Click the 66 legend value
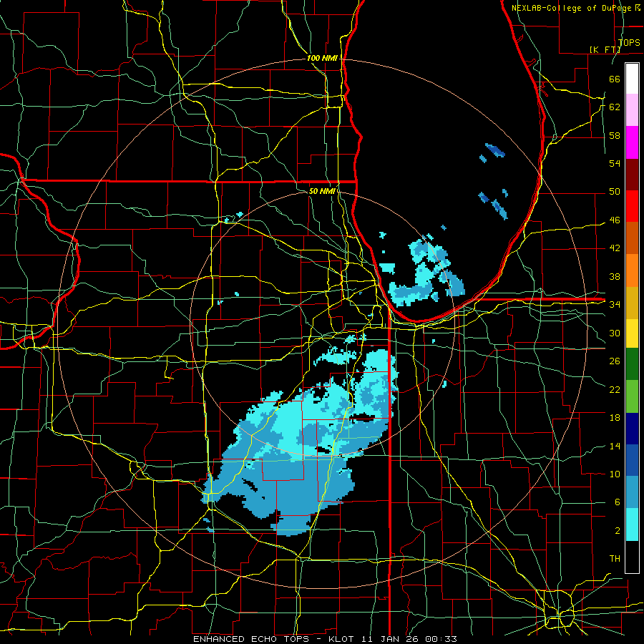 [x=615, y=79]
